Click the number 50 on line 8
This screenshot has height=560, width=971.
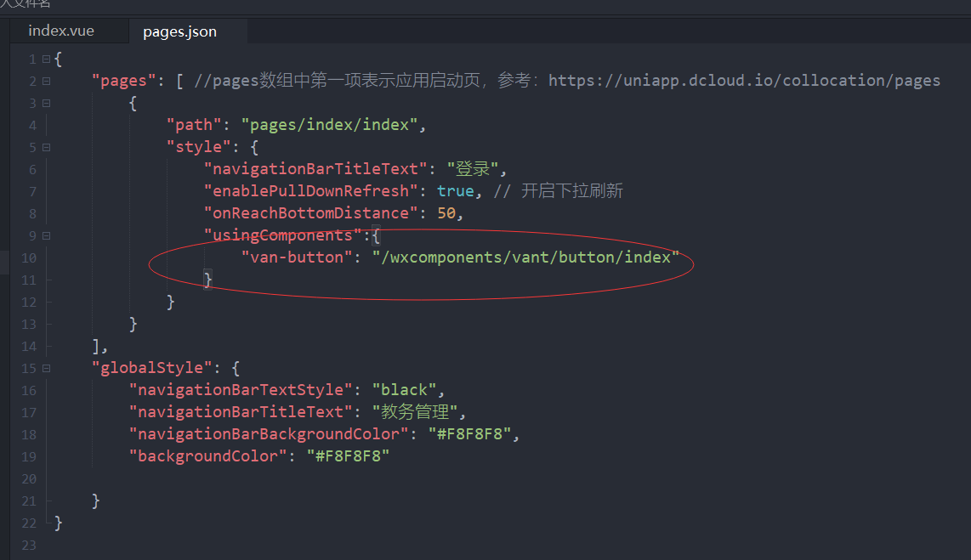point(446,213)
